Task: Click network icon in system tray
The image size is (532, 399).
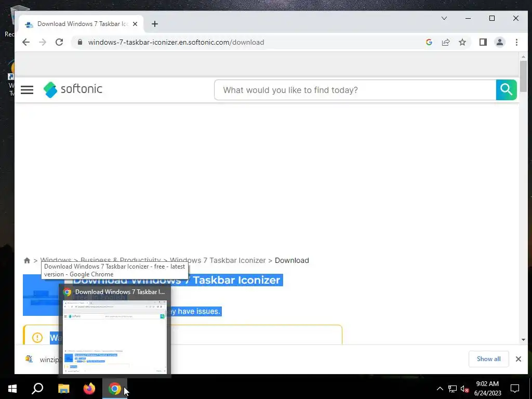Action: click(x=453, y=389)
